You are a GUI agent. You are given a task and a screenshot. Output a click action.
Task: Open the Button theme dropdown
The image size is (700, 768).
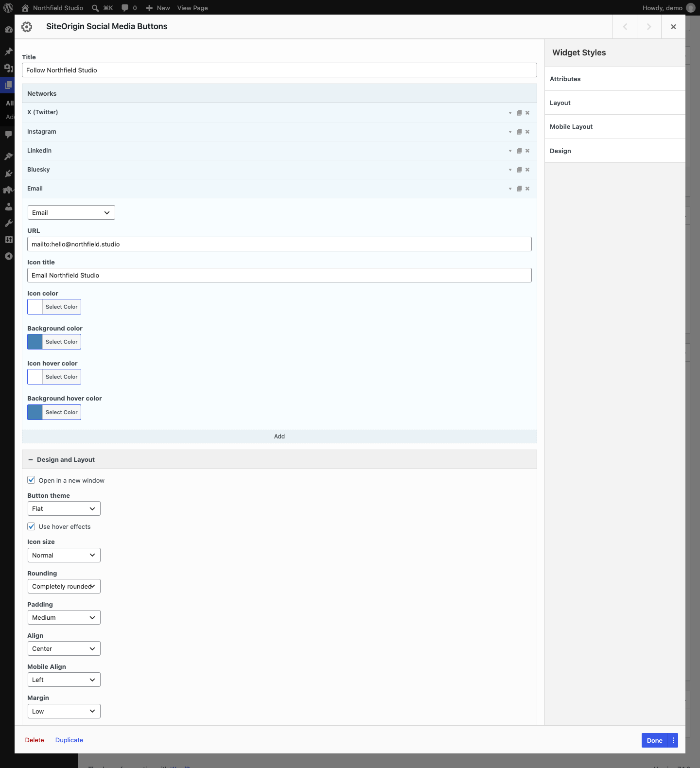[x=64, y=508]
